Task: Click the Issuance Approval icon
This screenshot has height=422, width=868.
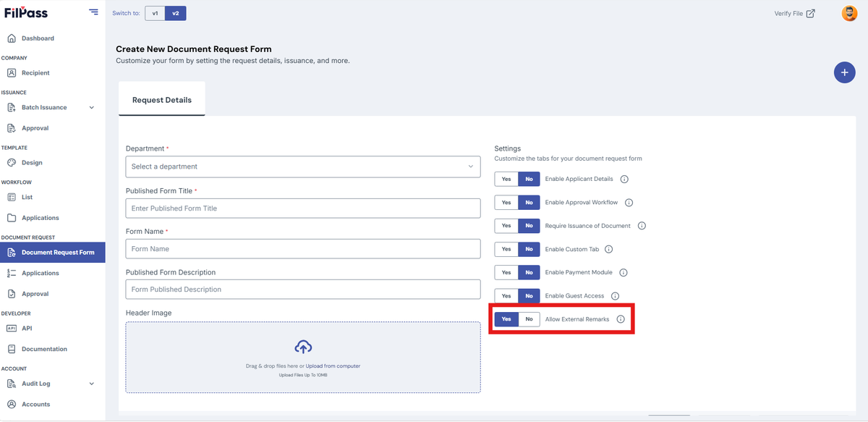Action: pyautogui.click(x=12, y=128)
